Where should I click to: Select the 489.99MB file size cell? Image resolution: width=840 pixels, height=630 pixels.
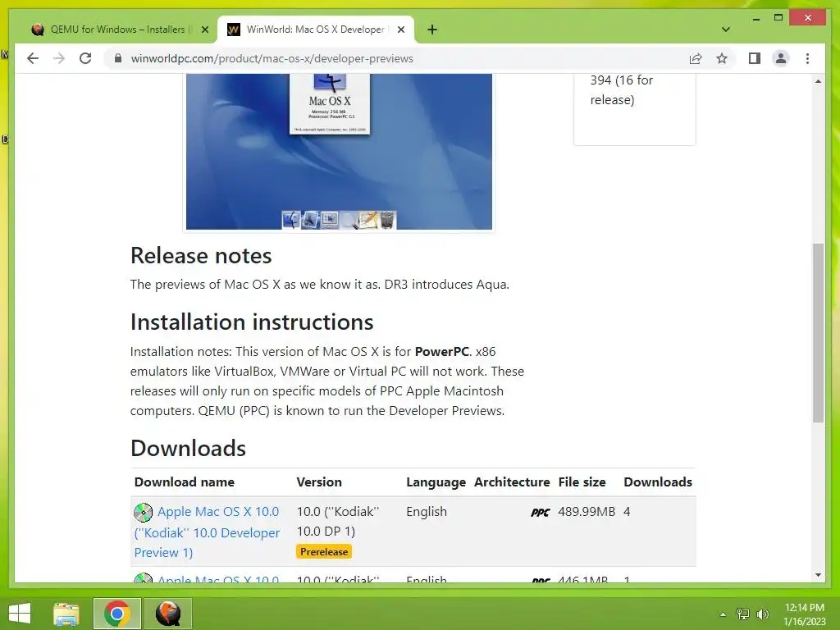point(587,512)
